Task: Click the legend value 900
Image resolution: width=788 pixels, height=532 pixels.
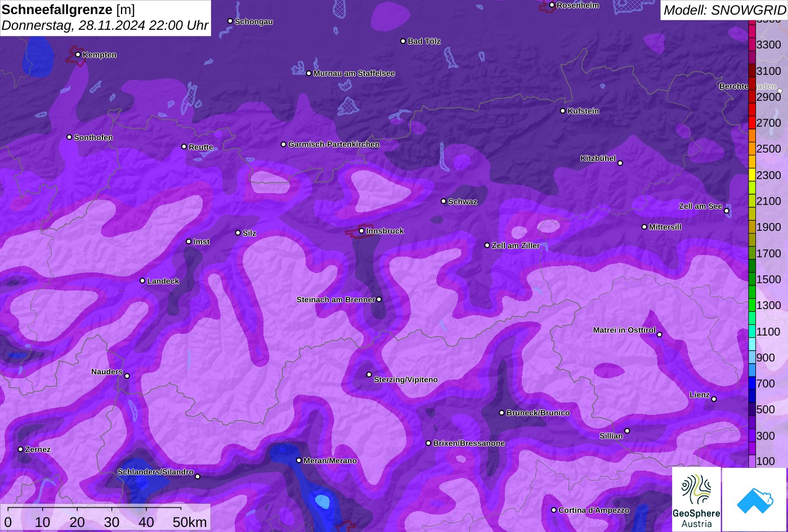Action: click(x=765, y=357)
